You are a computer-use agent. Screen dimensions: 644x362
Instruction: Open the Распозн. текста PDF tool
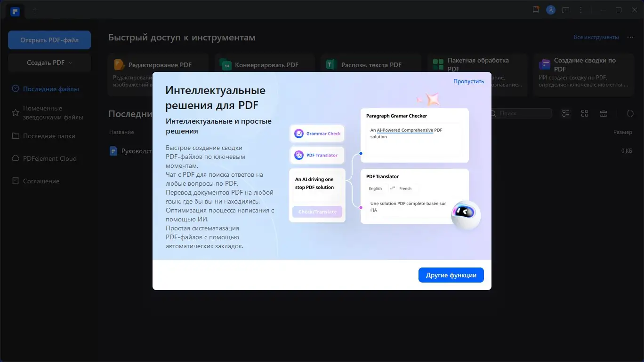click(371, 64)
